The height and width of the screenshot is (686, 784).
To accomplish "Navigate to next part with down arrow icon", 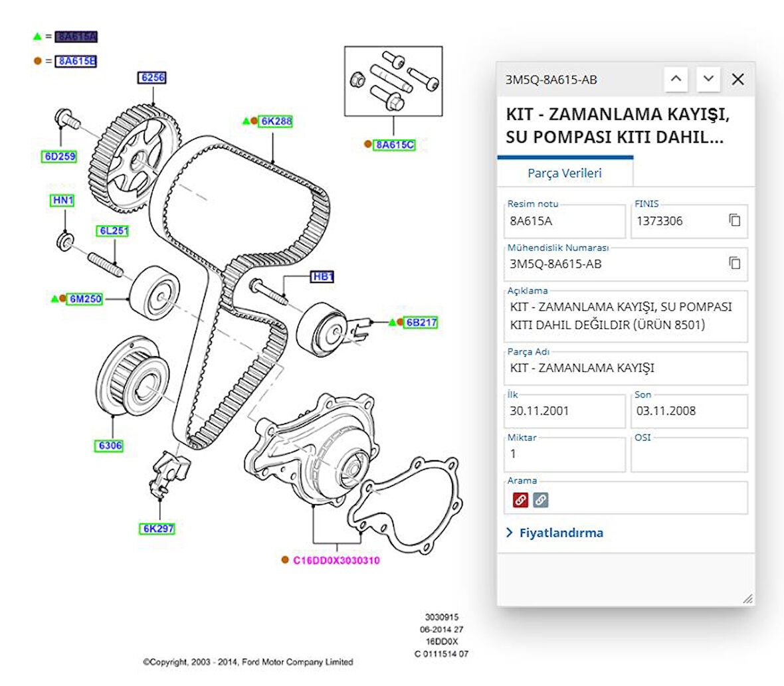I will (708, 79).
